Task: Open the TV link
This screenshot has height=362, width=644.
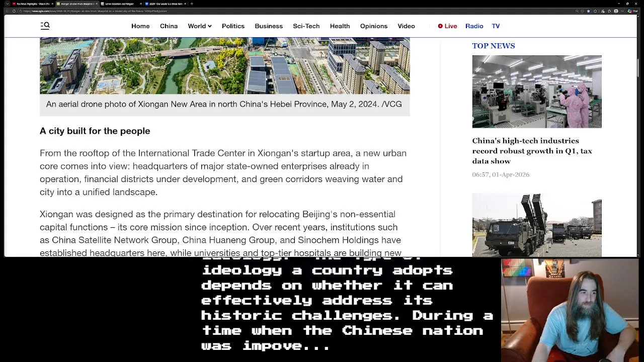Action: (x=496, y=26)
